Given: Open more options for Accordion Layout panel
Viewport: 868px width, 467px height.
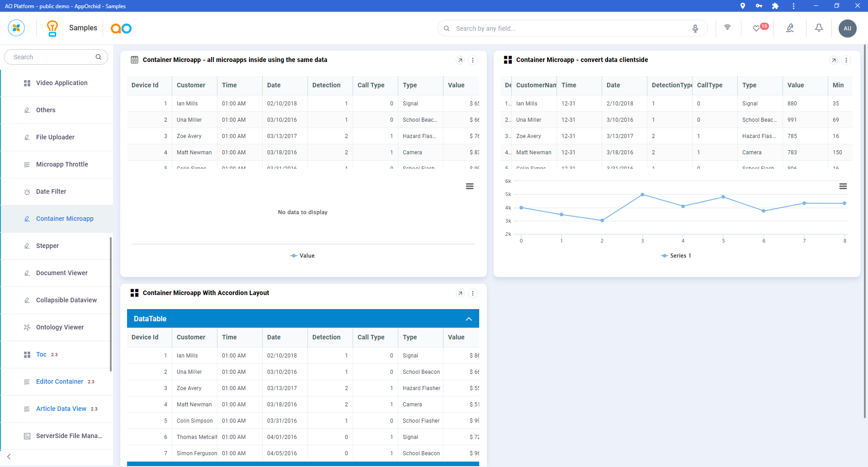Looking at the screenshot, I should click(x=473, y=293).
